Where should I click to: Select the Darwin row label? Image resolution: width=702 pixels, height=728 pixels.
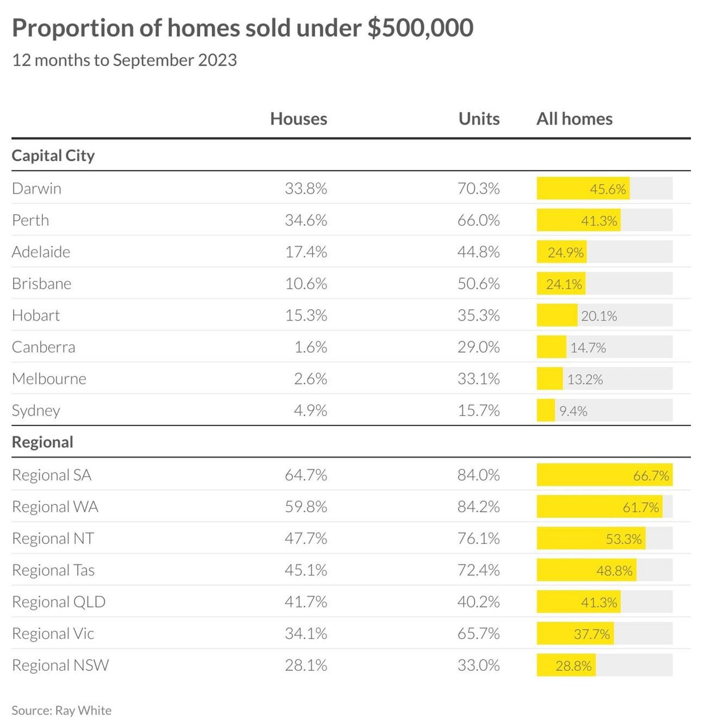click(x=36, y=189)
